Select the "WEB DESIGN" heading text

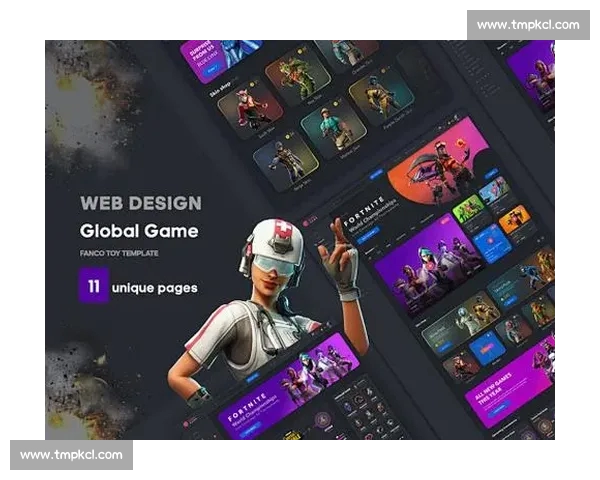click(140, 203)
